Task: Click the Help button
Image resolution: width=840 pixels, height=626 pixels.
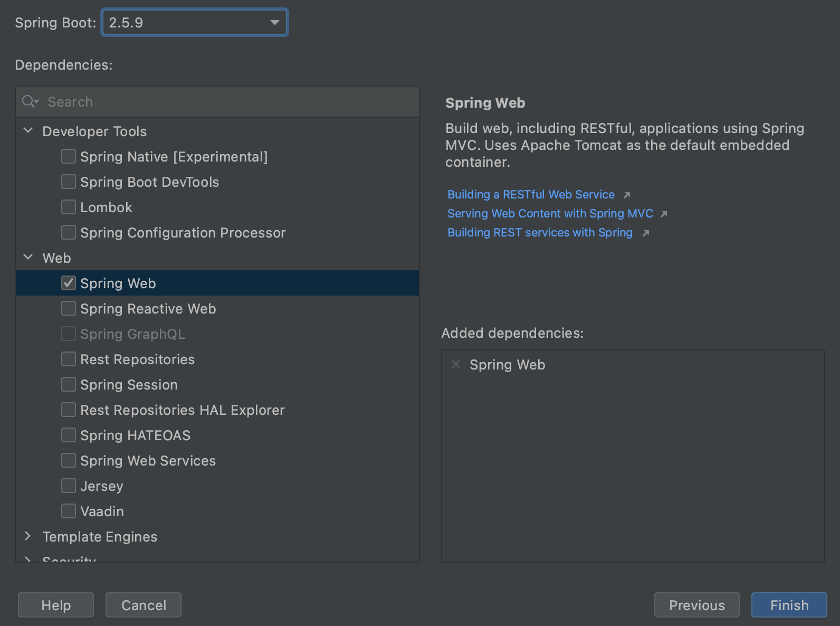Action: click(56, 605)
